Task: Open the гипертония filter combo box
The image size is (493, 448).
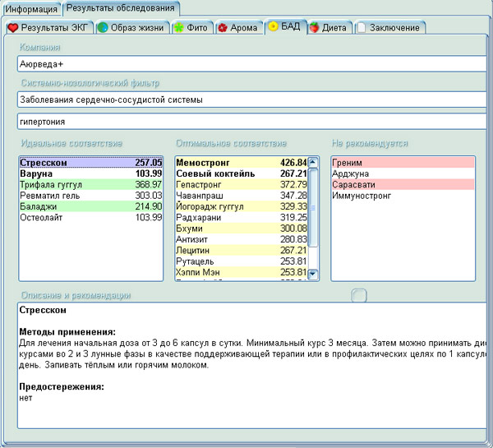Action: [252, 122]
